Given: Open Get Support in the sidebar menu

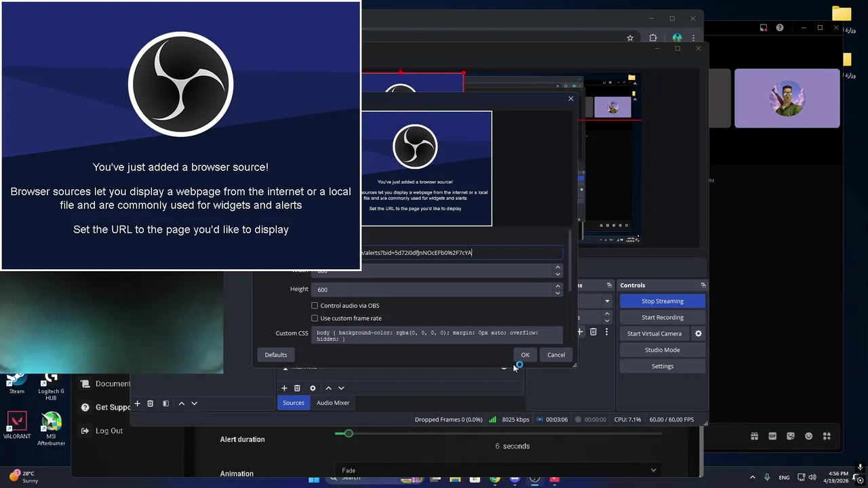Looking at the screenshot, I should tap(105, 407).
